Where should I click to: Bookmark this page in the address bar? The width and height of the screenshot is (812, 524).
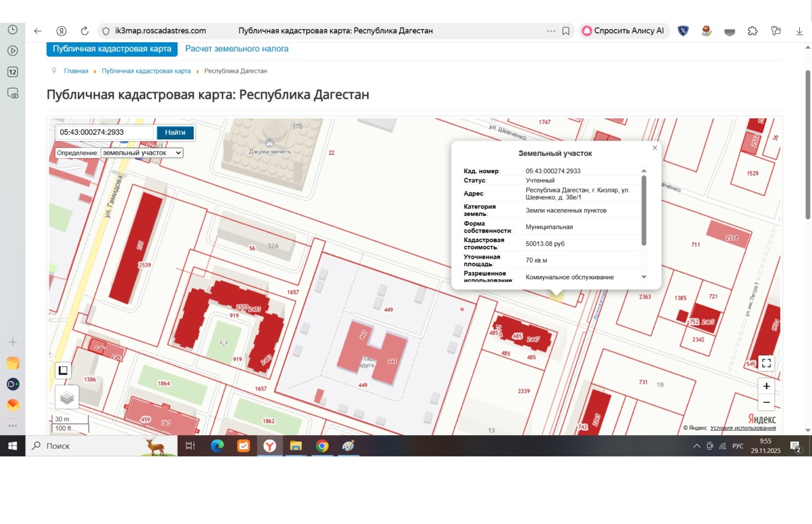click(x=566, y=31)
